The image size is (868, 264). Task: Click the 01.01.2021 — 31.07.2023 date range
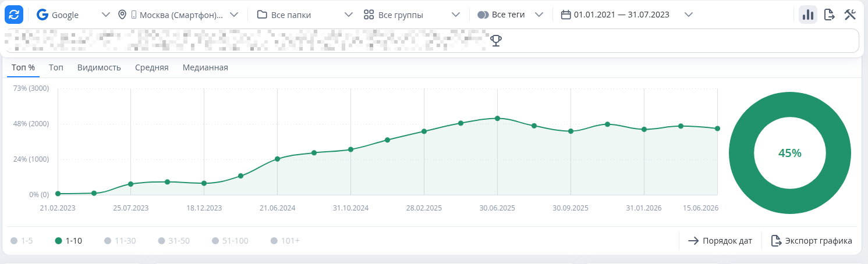coord(621,15)
